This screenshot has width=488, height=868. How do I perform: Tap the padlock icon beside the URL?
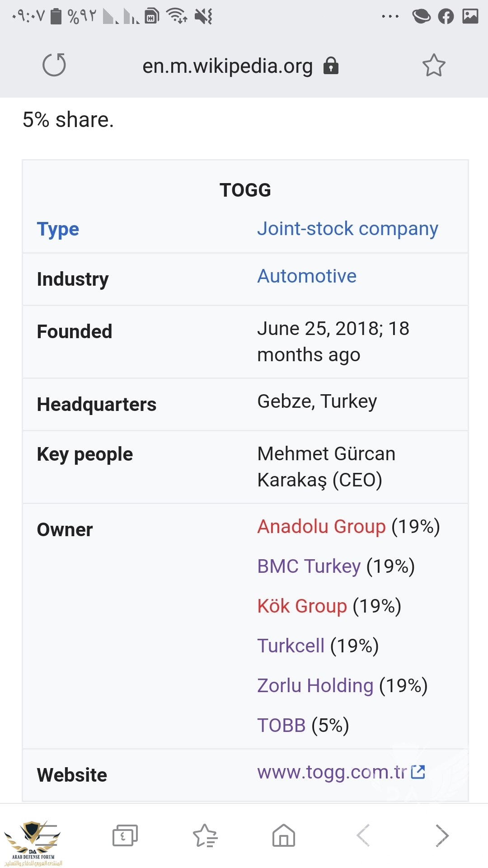[x=331, y=66]
